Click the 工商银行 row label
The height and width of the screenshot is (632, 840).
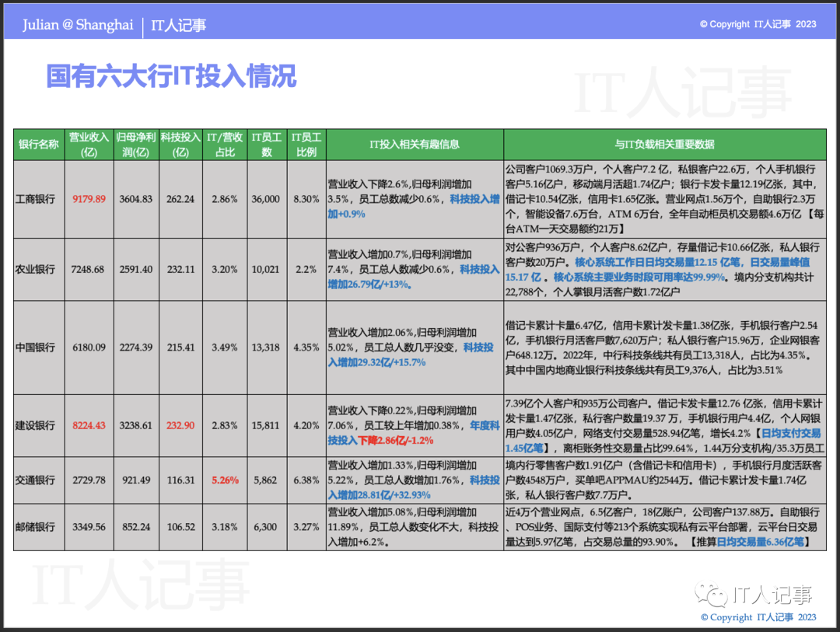click(x=35, y=199)
